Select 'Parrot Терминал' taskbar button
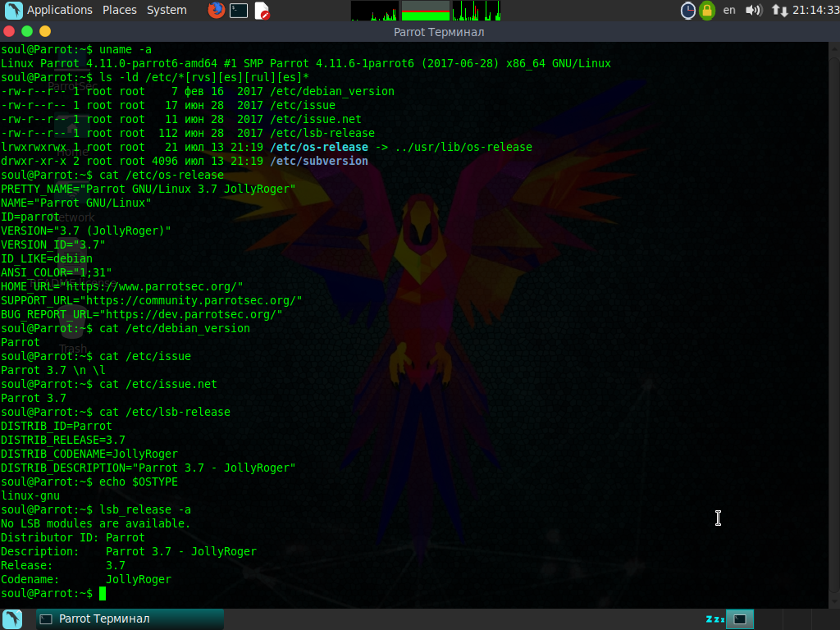 pos(130,619)
